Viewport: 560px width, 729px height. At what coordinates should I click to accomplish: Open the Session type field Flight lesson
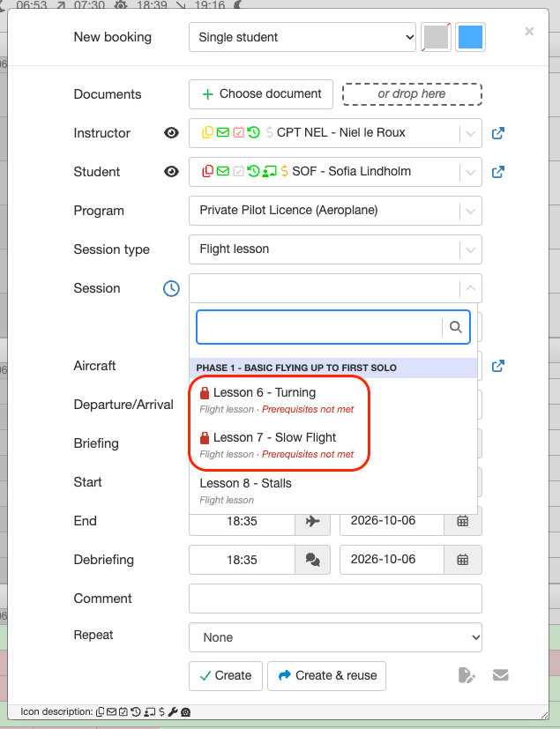coord(335,249)
